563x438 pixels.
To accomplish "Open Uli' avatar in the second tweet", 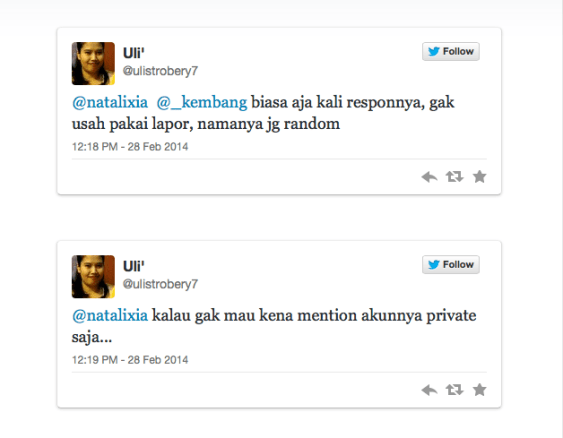I will [x=93, y=277].
